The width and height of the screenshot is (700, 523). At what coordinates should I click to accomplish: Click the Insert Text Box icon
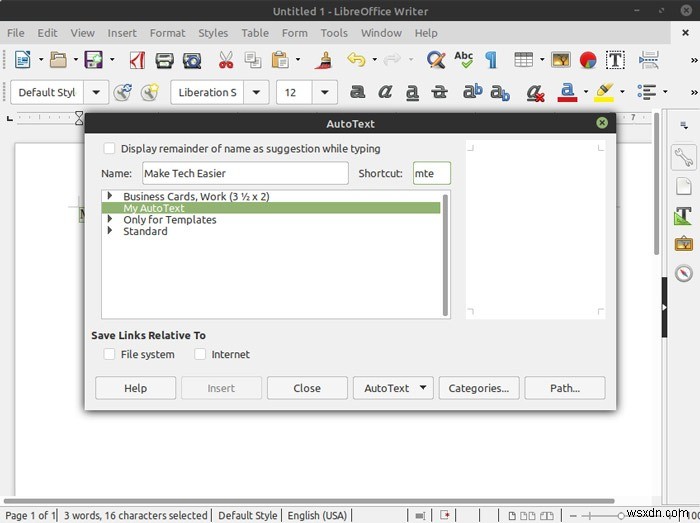tap(615, 60)
